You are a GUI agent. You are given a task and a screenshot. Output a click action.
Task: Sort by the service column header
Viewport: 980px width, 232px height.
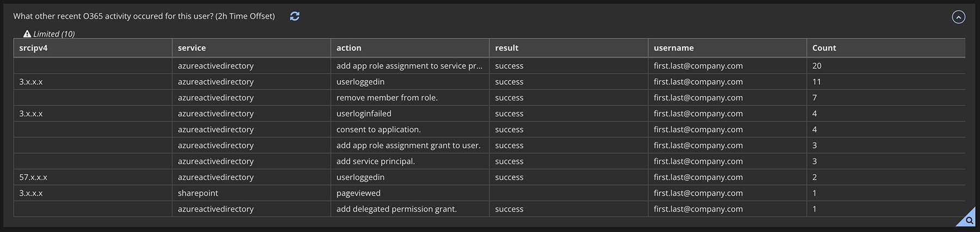coord(251,48)
